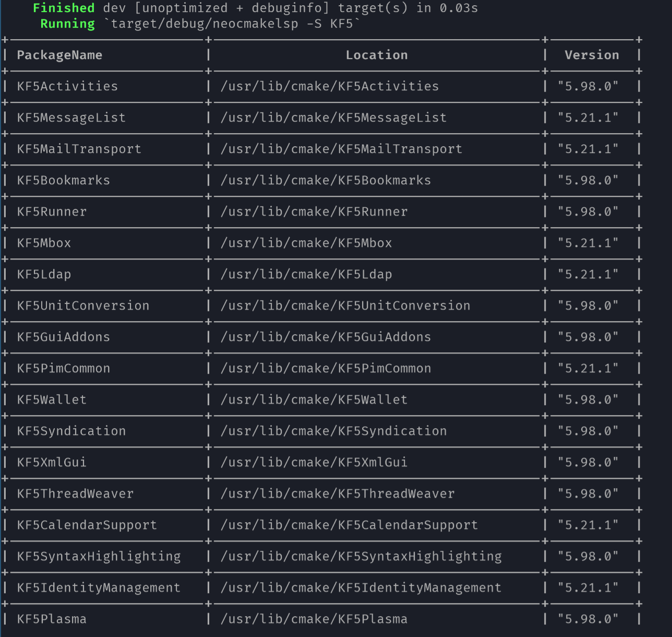Select the path /usr/lib/cmake/KF5MailTransport
Screen dimensions: 672x637
point(342,149)
